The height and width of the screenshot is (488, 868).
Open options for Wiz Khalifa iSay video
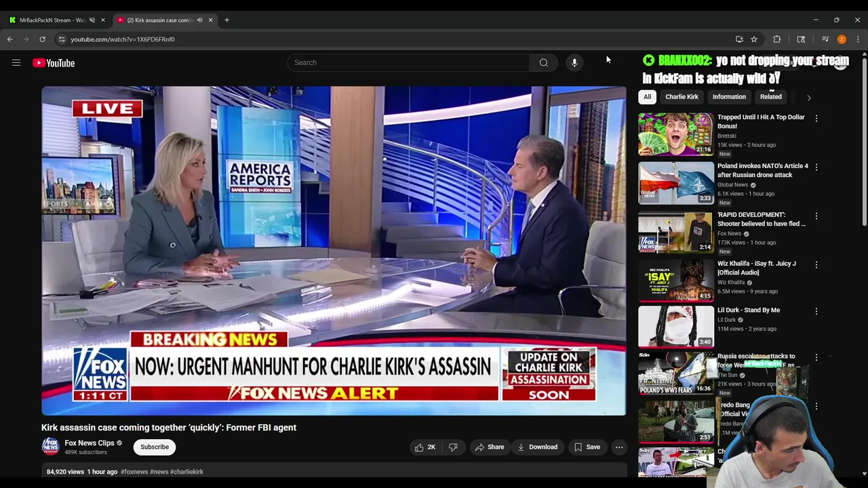tap(816, 264)
